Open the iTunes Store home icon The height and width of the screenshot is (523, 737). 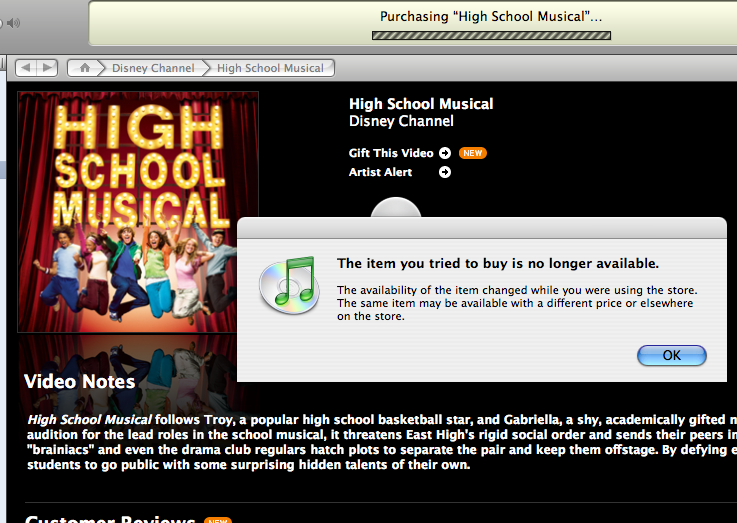click(85, 68)
